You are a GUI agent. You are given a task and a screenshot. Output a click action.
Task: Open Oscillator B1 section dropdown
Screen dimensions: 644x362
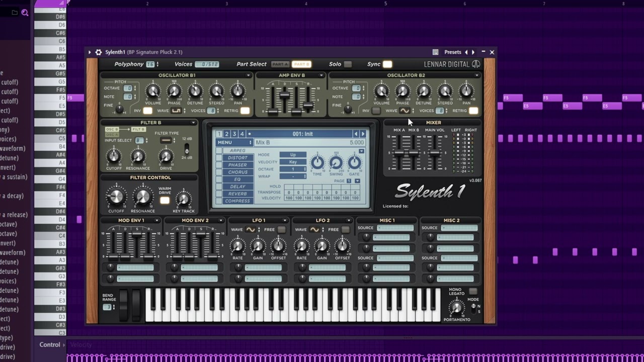point(248,75)
